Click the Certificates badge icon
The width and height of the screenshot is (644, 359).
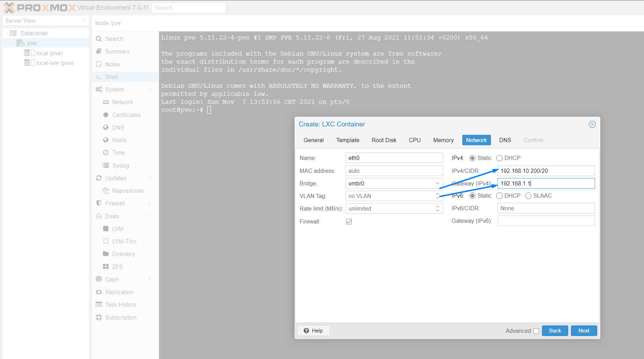tap(106, 115)
